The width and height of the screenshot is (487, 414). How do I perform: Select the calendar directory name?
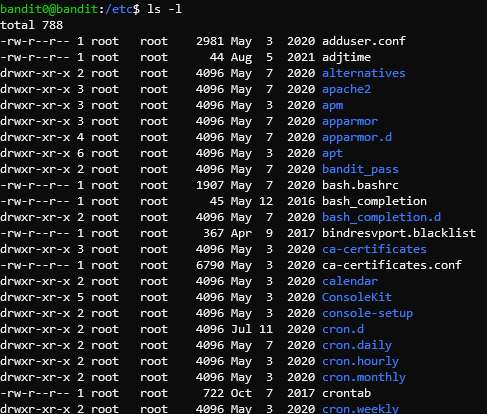click(350, 281)
